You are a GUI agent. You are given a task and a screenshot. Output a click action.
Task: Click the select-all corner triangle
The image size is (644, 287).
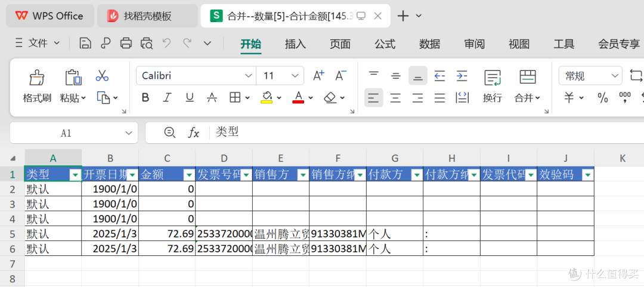click(x=13, y=158)
